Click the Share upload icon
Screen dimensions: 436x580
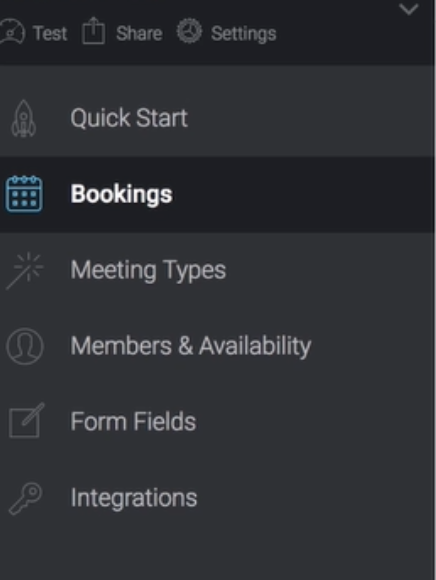93,31
